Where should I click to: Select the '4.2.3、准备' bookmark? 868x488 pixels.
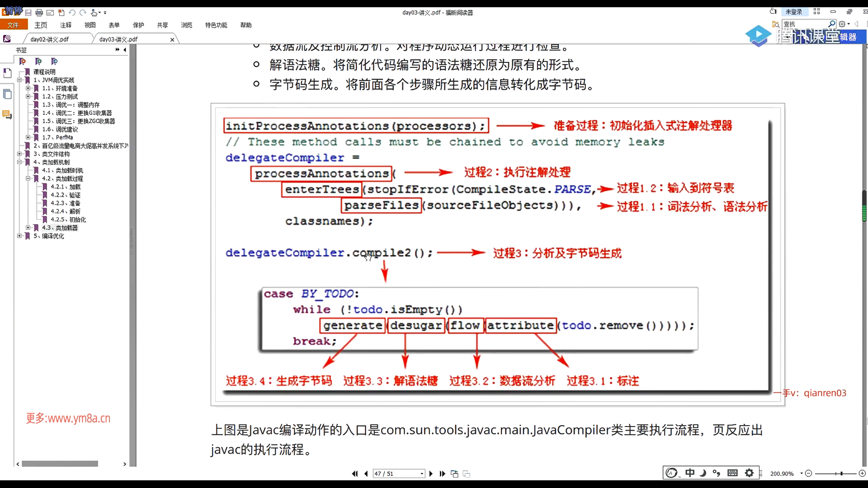pyautogui.click(x=65, y=203)
